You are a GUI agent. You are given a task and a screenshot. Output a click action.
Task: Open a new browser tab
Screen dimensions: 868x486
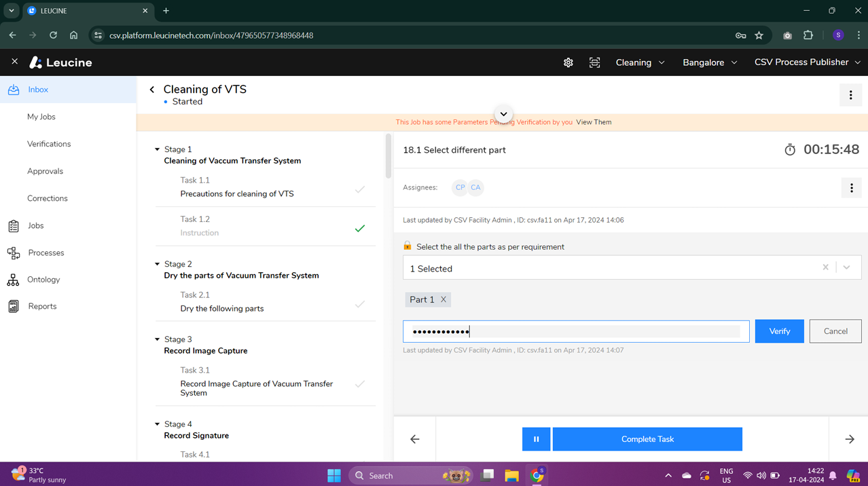[x=166, y=11]
